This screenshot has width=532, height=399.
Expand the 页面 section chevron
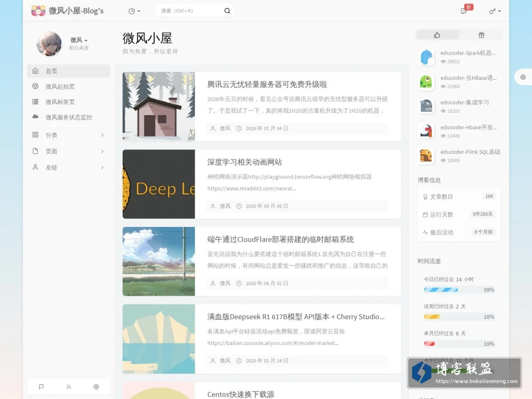(x=102, y=151)
